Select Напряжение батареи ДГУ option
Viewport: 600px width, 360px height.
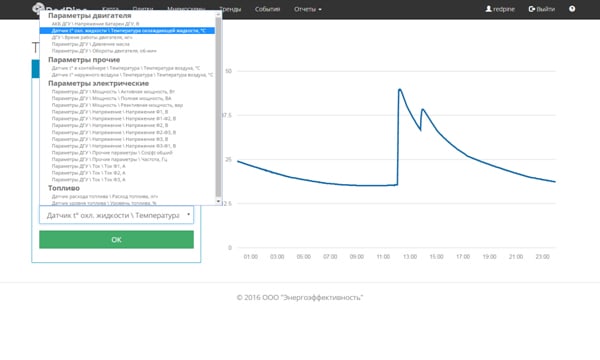coord(127,24)
